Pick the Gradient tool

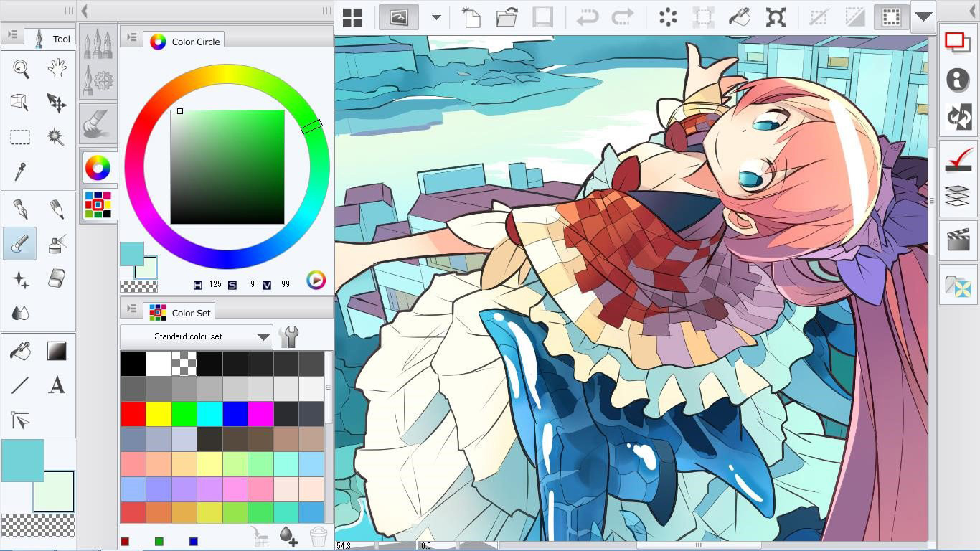point(57,350)
